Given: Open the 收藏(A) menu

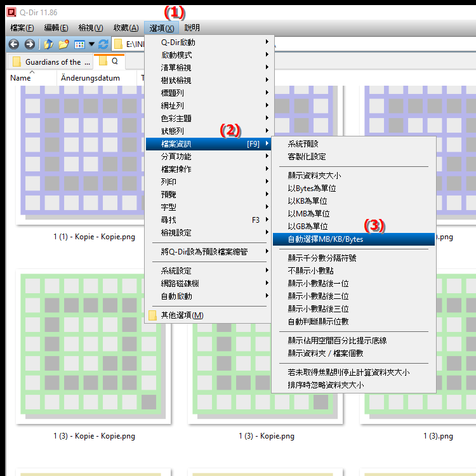Looking at the screenshot, I should [x=126, y=28].
